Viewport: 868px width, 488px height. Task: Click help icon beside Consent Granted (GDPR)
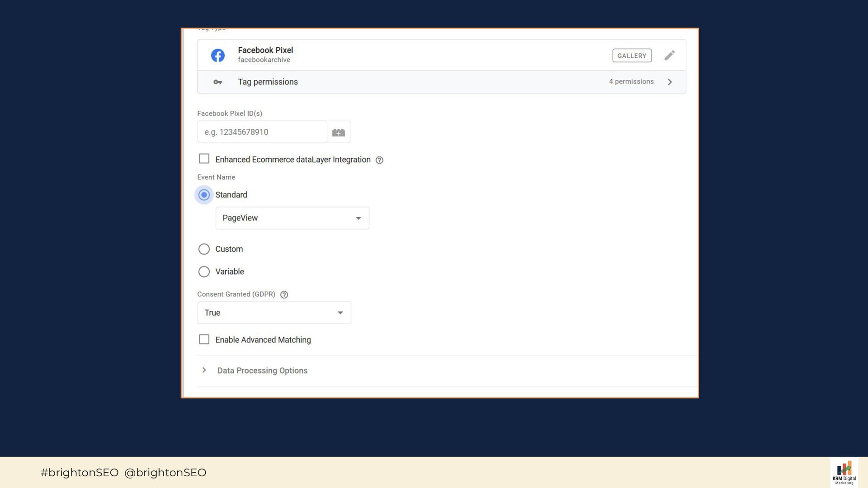point(284,295)
